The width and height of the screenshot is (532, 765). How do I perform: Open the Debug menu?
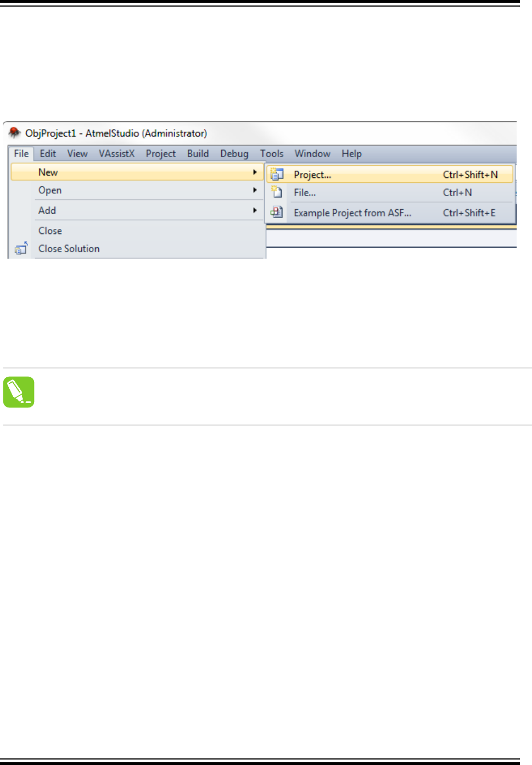[234, 154]
